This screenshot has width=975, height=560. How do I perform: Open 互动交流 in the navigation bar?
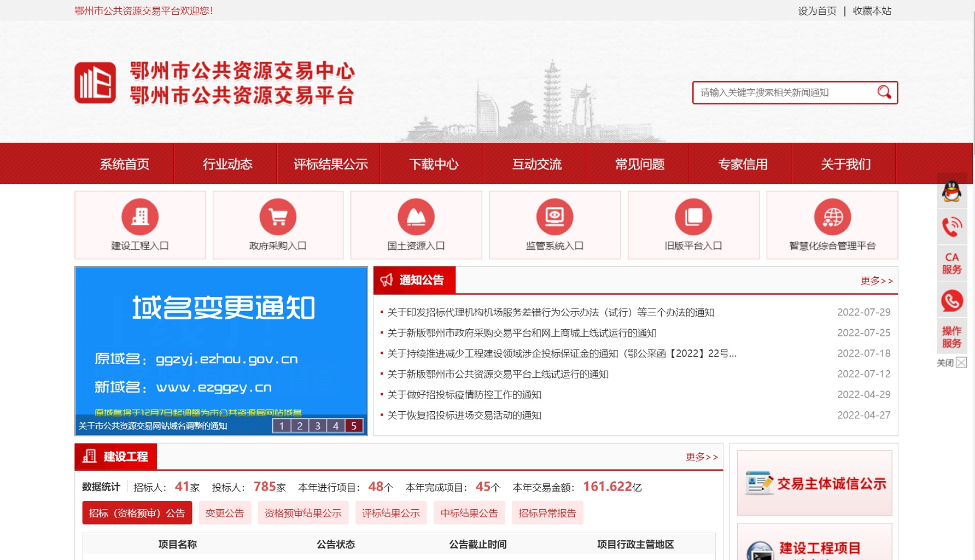click(x=537, y=164)
